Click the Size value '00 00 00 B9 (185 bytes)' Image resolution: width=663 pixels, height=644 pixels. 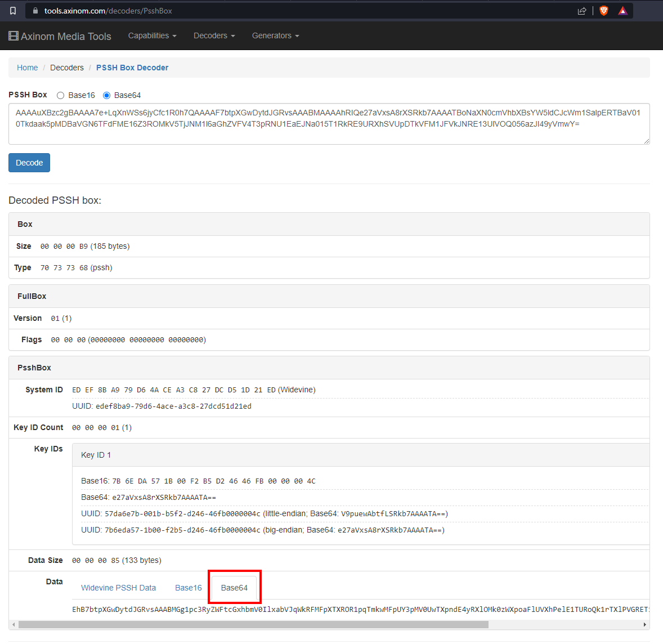(x=85, y=247)
